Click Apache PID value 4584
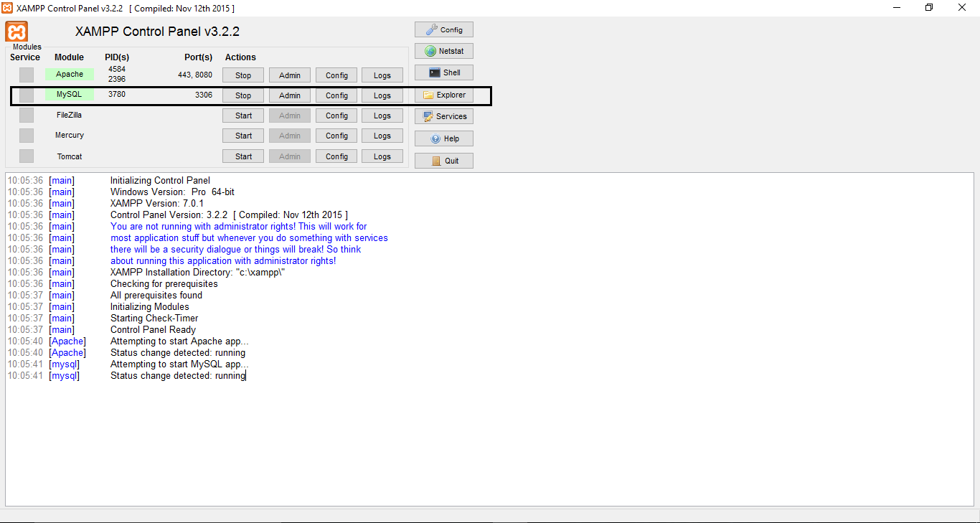Screen dimensions: 980x523 (117, 70)
